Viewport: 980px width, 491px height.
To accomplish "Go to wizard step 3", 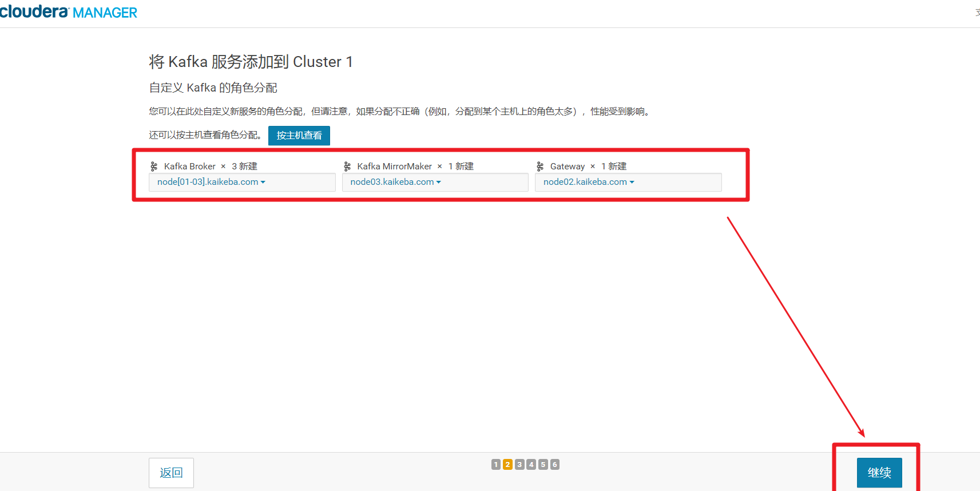I will coord(519,465).
